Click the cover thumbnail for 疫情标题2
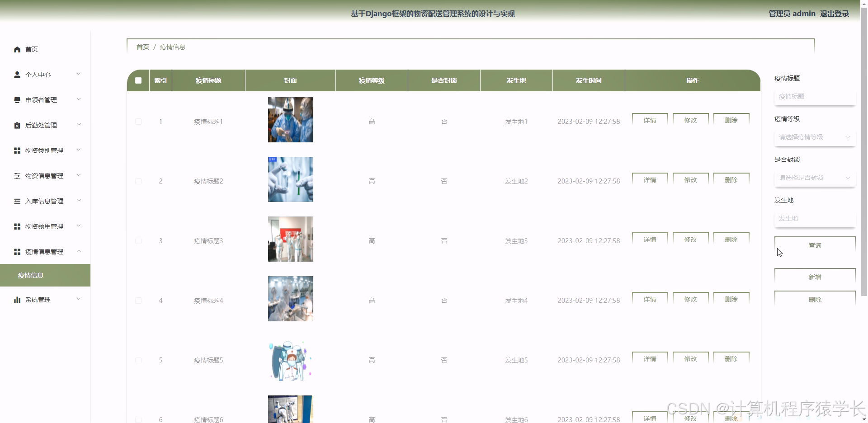Screen dimensions: 868x423 pyautogui.click(x=290, y=179)
